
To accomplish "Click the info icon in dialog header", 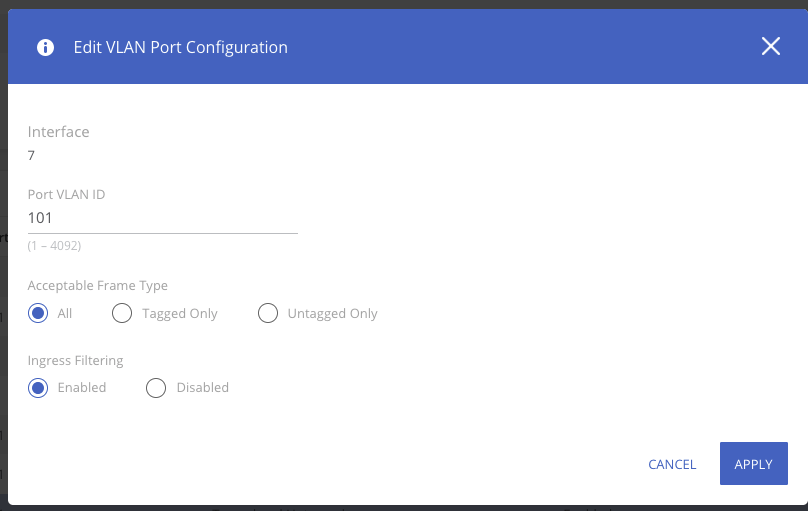I will point(45,47).
